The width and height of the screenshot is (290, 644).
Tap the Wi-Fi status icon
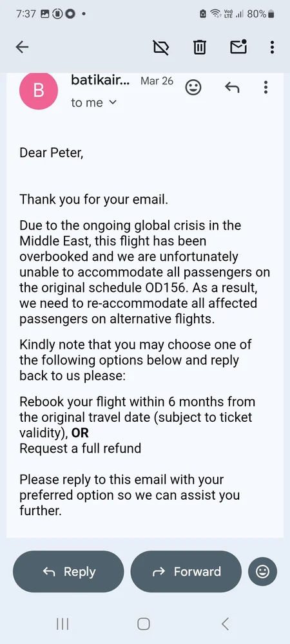pos(215,14)
